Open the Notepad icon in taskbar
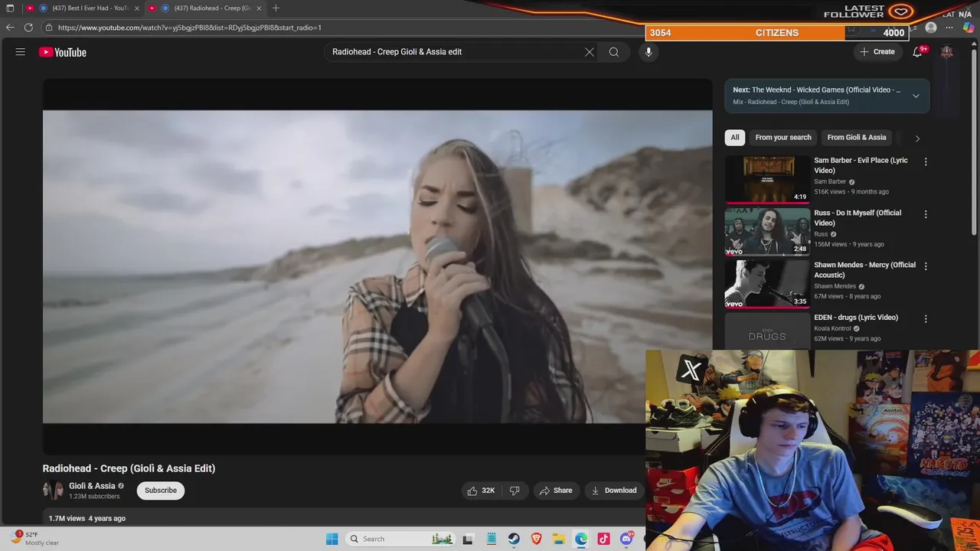This screenshot has width=980, height=551. click(492, 539)
